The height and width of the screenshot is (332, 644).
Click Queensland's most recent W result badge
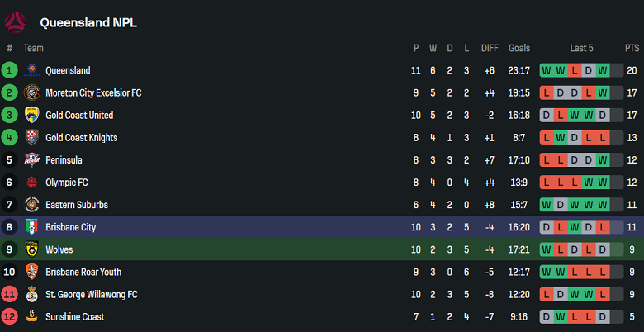coord(603,71)
